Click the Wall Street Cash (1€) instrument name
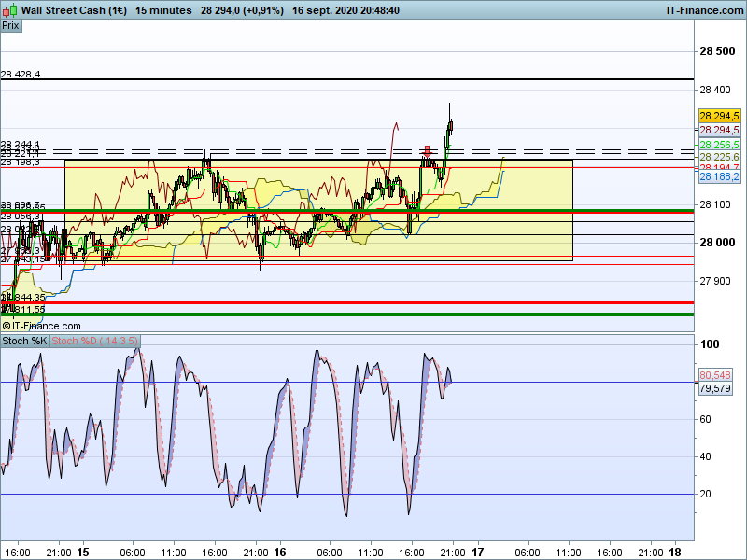Viewport: 747px width, 560px height. pos(74,10)
